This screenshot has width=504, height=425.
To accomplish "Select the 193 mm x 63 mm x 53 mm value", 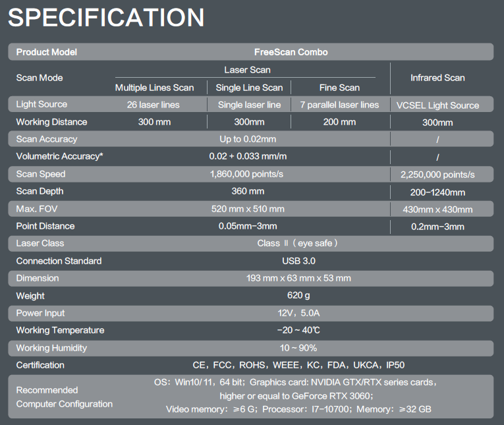I will [298, 278].
